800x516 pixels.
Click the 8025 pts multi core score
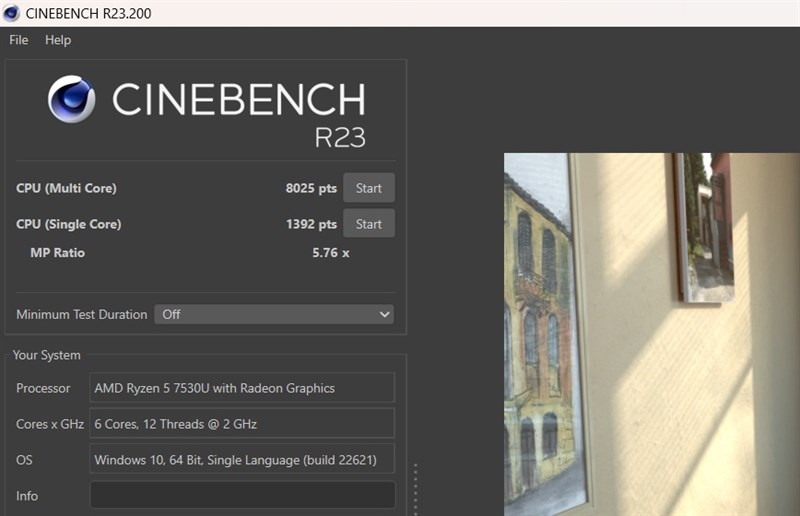(x=311, y=188)
